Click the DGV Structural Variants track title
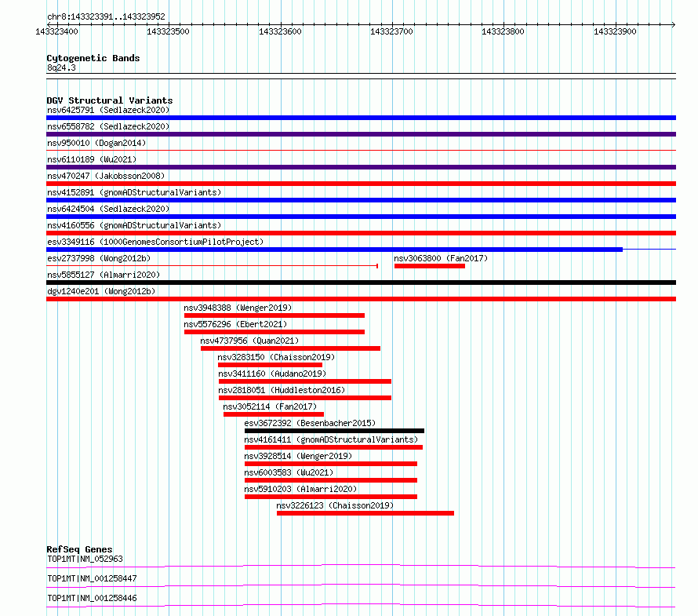Viewport: 698px width, 616px height. coord(110,100)
